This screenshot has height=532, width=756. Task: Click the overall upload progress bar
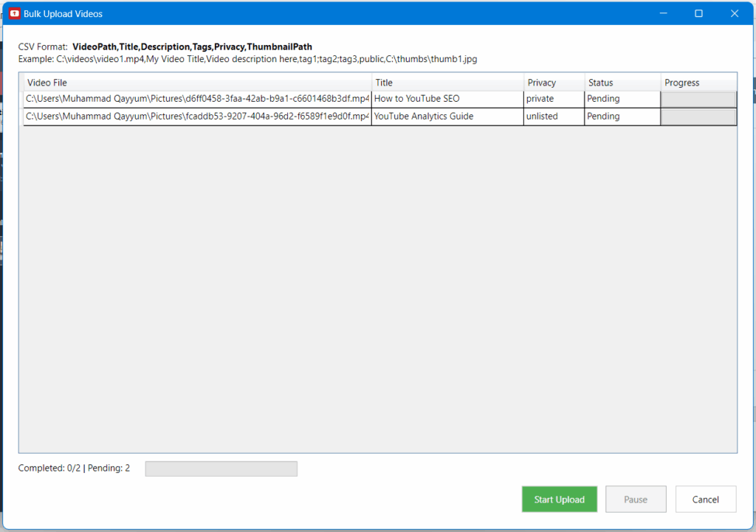(221, 469)
